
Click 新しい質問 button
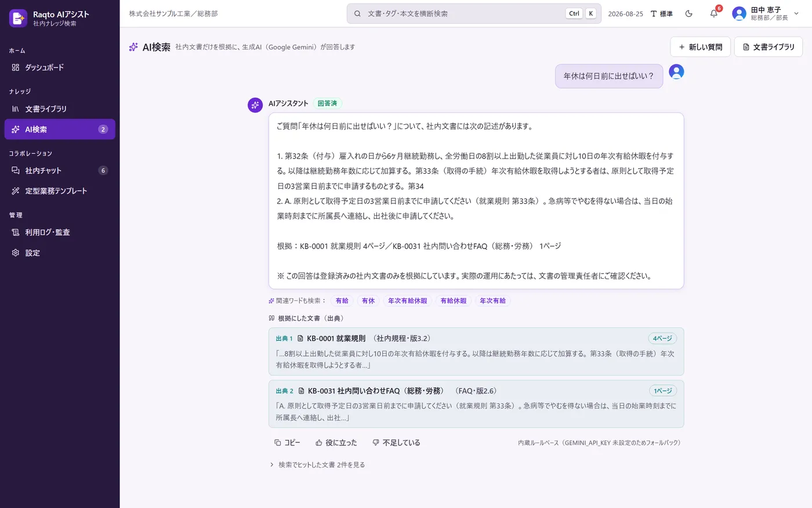[701, 47]
